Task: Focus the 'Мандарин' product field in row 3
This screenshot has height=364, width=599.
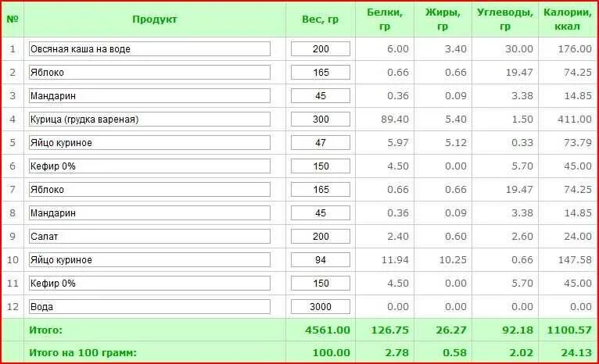Action: click(149, 96)
